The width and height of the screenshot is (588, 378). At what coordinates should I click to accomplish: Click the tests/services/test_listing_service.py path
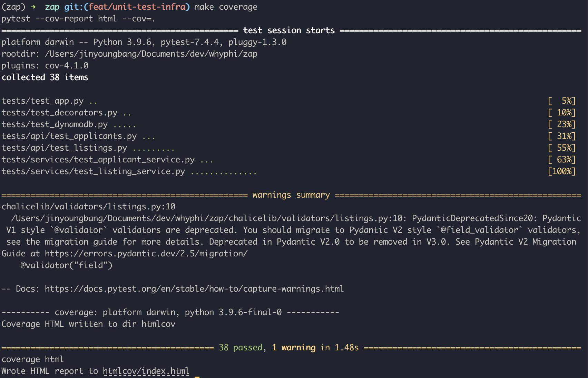(93, 171)
